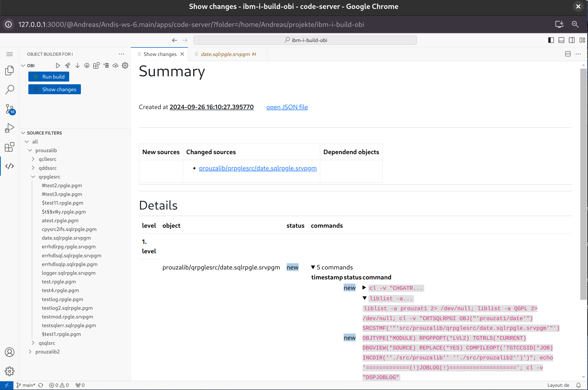Open OBI settings gear in panel toolbar
This screenshot has width=588, height=390.
pyautogui.click(x=125, y=65)
